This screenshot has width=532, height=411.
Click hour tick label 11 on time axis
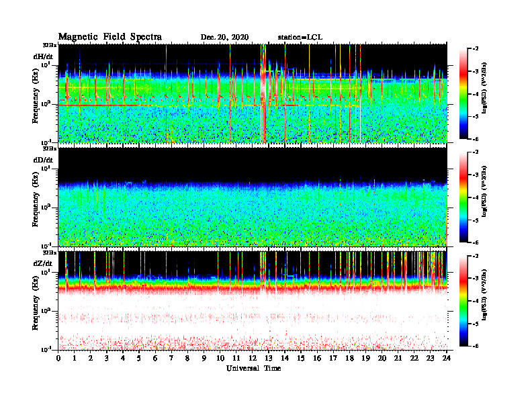(x=236, y=358)
